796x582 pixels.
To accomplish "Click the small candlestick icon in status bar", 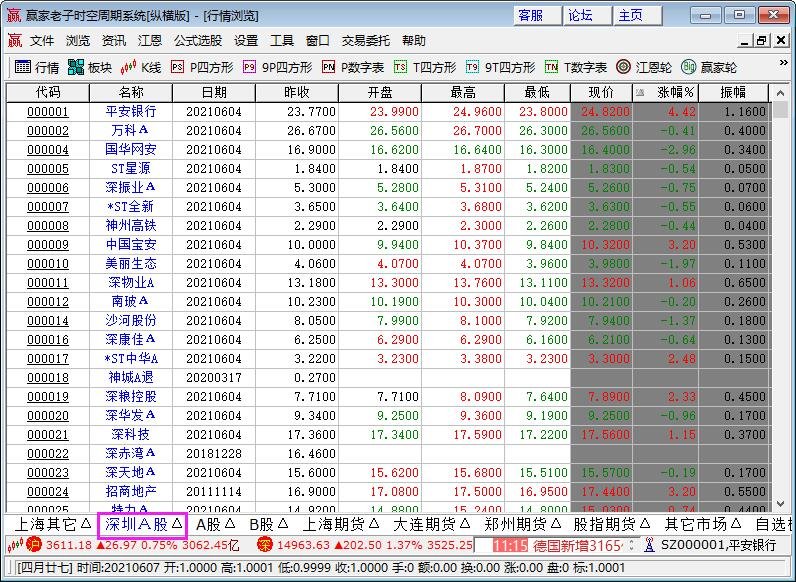I will click(x=15, y=545).
